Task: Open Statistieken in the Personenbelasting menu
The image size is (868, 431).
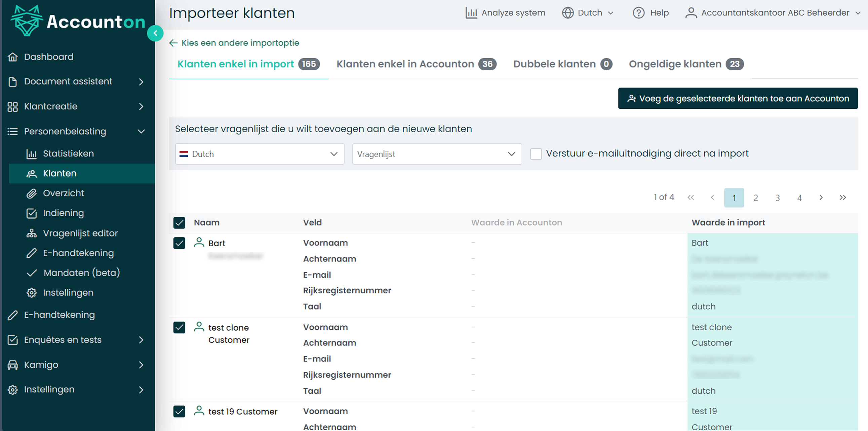Action: [x=68, y=154]
